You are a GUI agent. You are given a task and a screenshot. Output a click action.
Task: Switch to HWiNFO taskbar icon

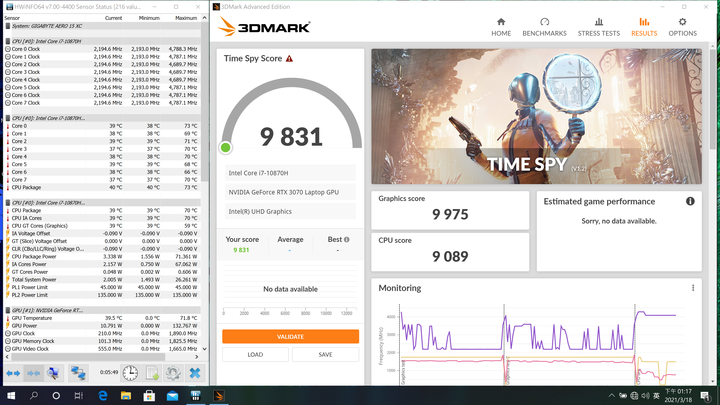(x=196, y=396)
